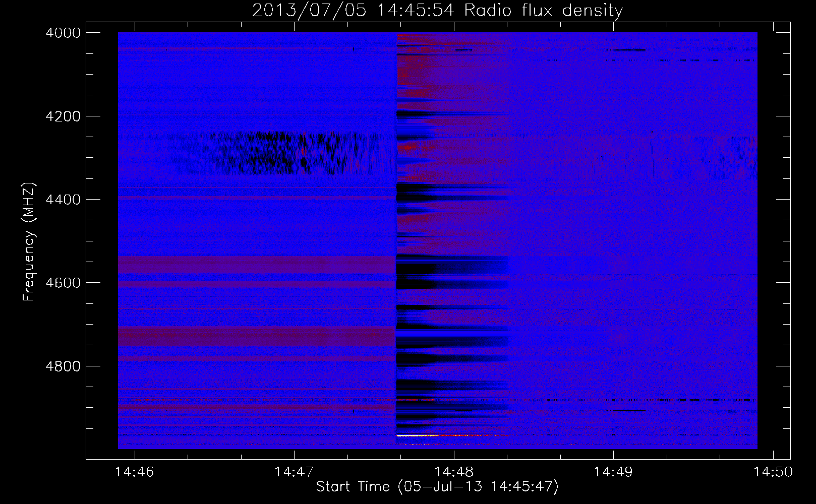Click the '14:50' time axis label
The height and width of the screenshot is (504, 816).
pyautogui.click(x=773, y=472)
